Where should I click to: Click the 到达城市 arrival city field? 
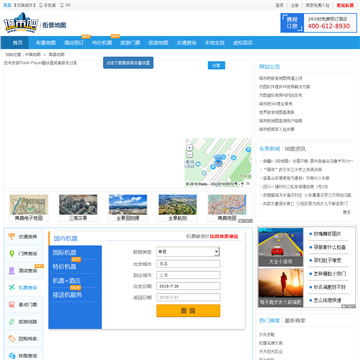coord(188,275)
